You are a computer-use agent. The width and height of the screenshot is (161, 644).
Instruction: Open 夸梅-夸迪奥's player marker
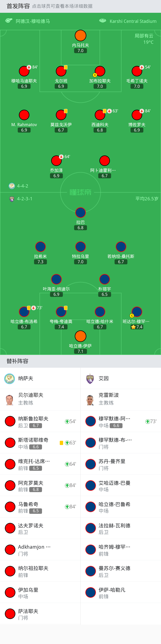coord(61,312)
